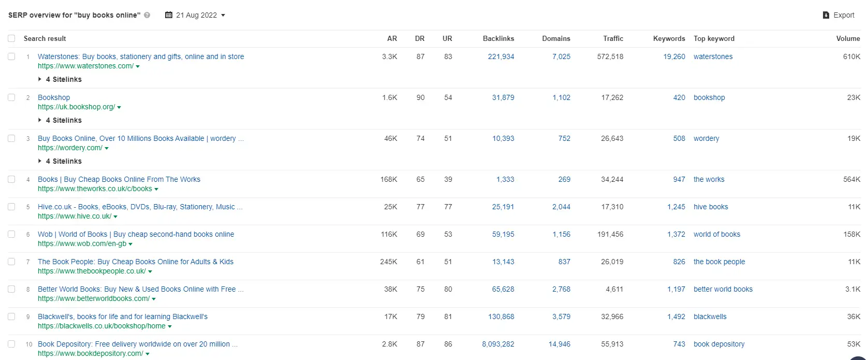Click the help question-mark icon beside SERP title
The width and height of the screenshot is (868, 360).
click(147, 15)
